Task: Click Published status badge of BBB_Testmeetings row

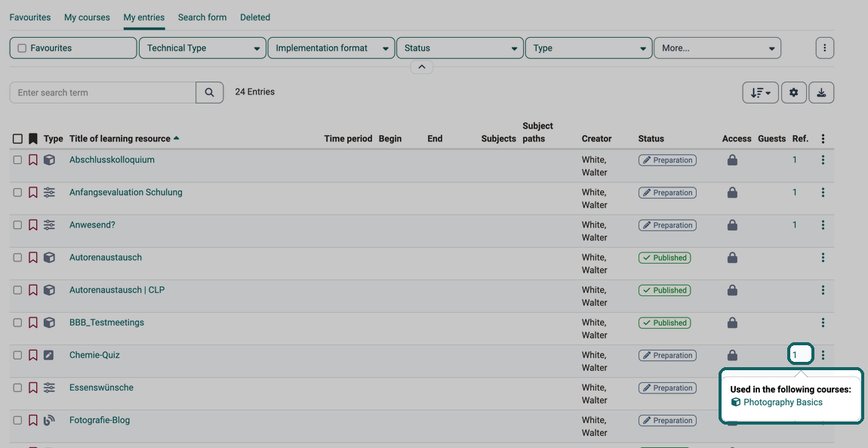Action: [664, 323]
